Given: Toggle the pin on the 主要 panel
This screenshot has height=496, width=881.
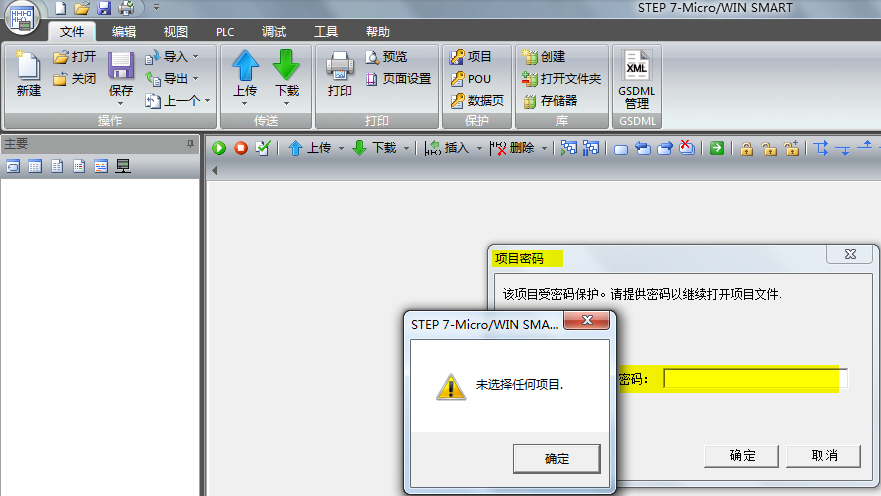Looking at the screenshot, I should click(x=190, y=144).
